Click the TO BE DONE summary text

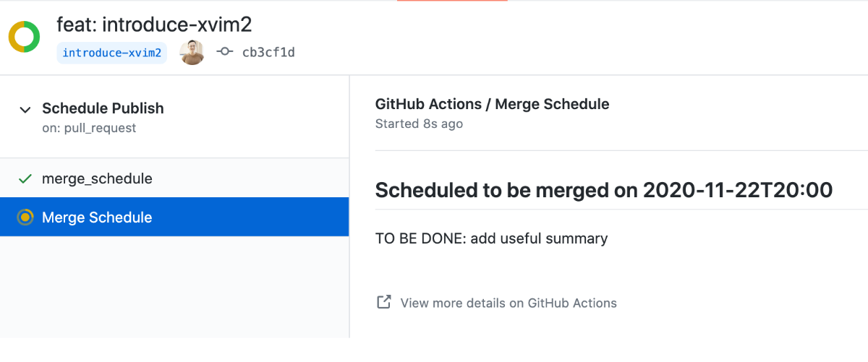coord(492,238)
